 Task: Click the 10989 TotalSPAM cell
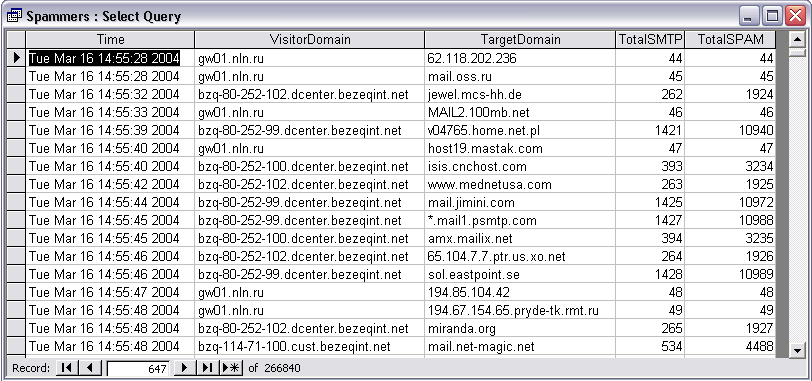pos(730,274)
